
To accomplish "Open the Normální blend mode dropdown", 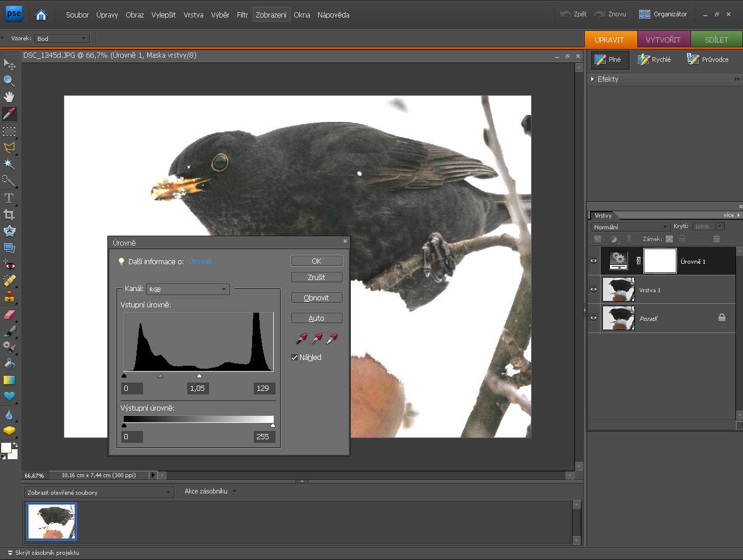I will [x=630, y=227].
